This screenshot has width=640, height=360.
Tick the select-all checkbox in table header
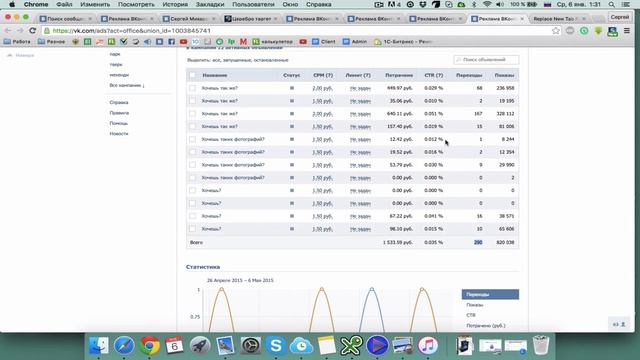(192, 75)
